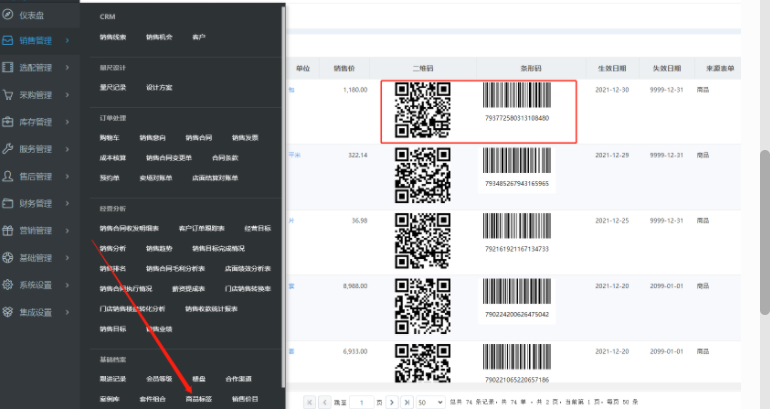Click the main page vertical scrollbar
This screenshot has height=409, width=770.
pos(765,232)
